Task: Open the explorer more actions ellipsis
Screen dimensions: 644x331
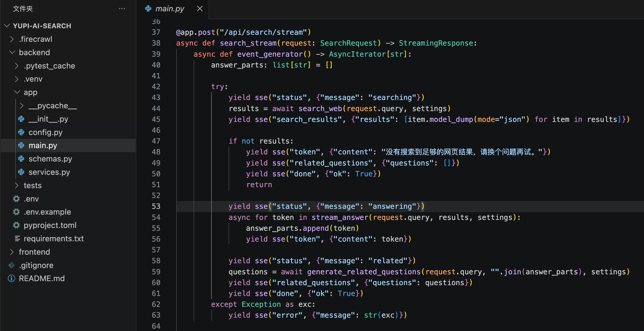Action: point(122,9)
